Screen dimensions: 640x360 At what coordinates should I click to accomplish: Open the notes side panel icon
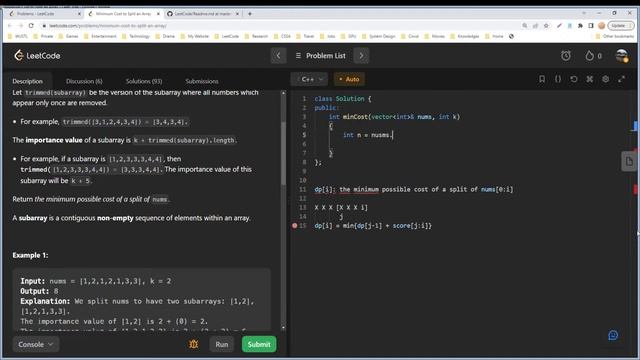point(629,161)
